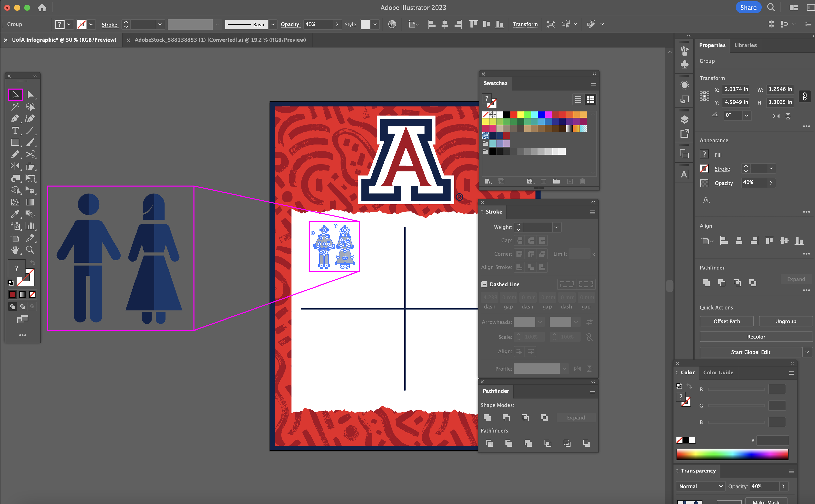Open the Stroke Weight dropdown

pyautogui.click(x=556, y=227)
